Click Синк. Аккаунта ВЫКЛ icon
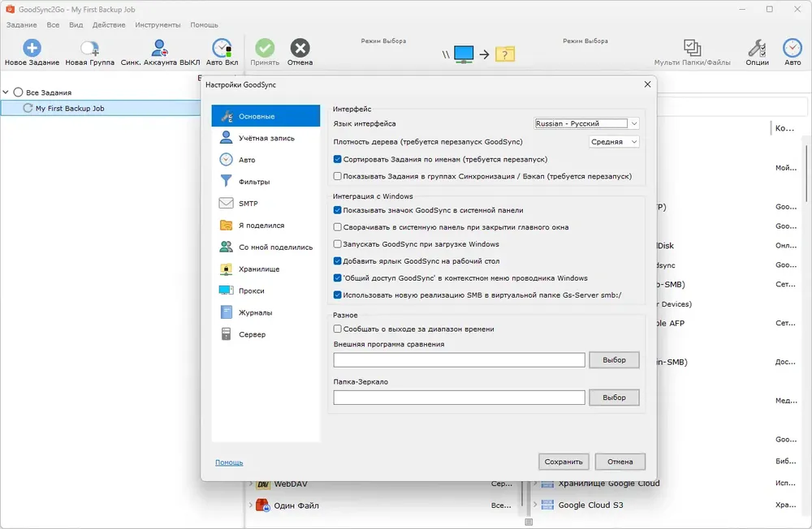Viewport: 812px width, 529px height. [x=159, y=48]
